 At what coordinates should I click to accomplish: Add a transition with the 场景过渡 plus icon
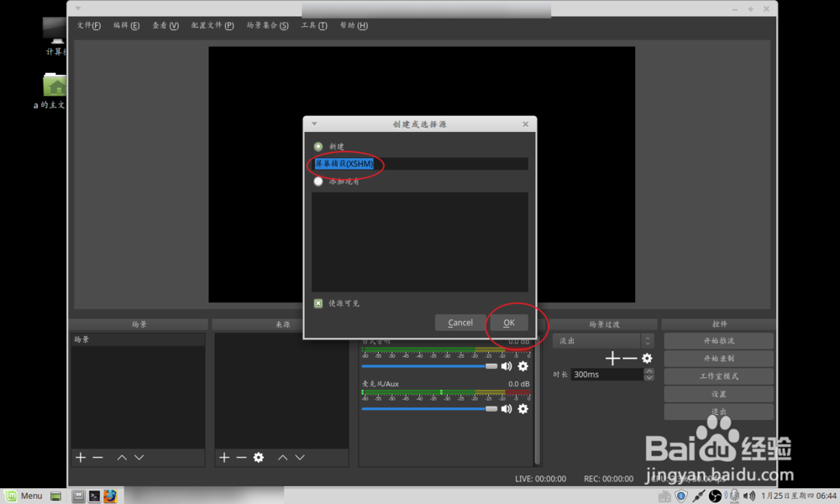tap(612, 358)
